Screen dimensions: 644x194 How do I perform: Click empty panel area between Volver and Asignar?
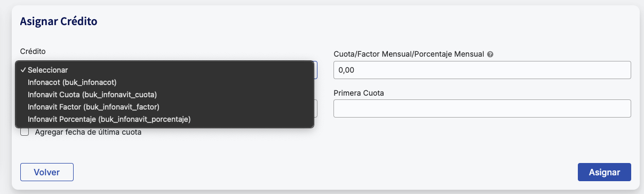pyautogui.click(x=325, y=172)
